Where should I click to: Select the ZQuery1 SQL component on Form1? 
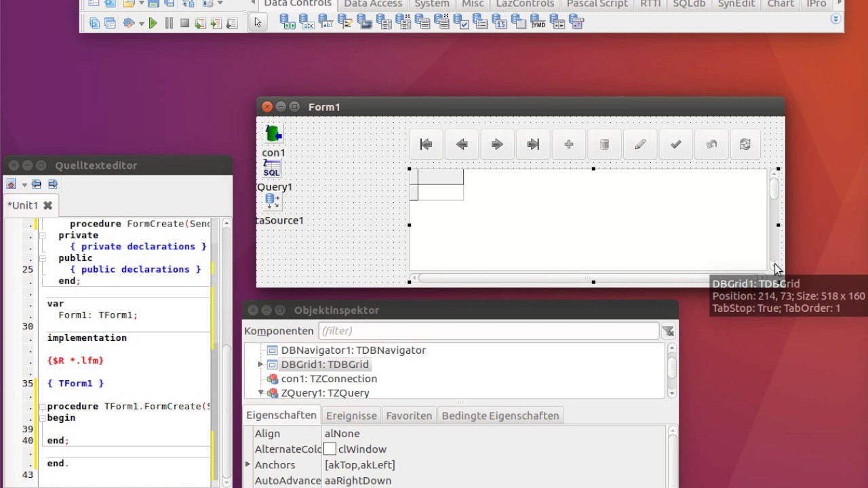[x=272, y=169]
